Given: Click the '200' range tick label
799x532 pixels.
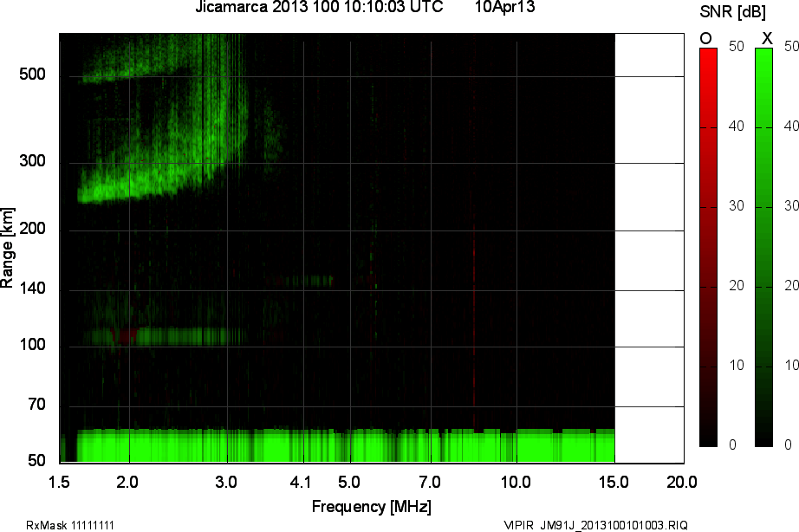Looking at the screenshot, I should click(32, 229).
